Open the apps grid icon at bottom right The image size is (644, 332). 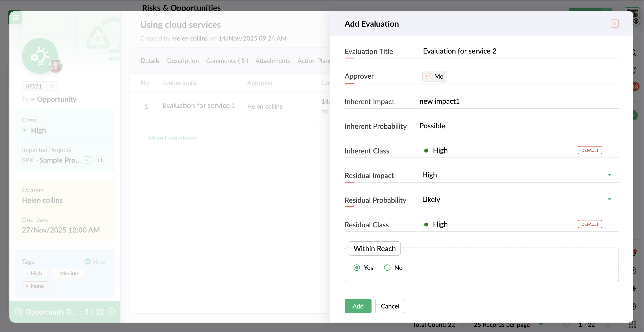(x=632, y=325)
